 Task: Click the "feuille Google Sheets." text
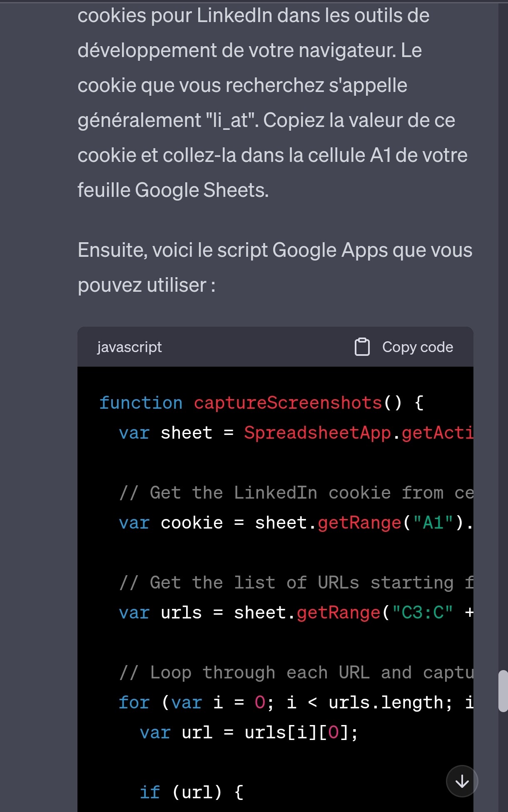pyautogui.click(x=173, y=190)
